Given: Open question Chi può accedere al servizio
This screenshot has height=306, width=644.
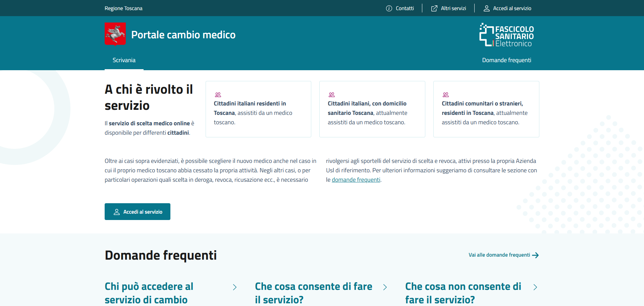Looking at the screenshot, I should 149,293.
